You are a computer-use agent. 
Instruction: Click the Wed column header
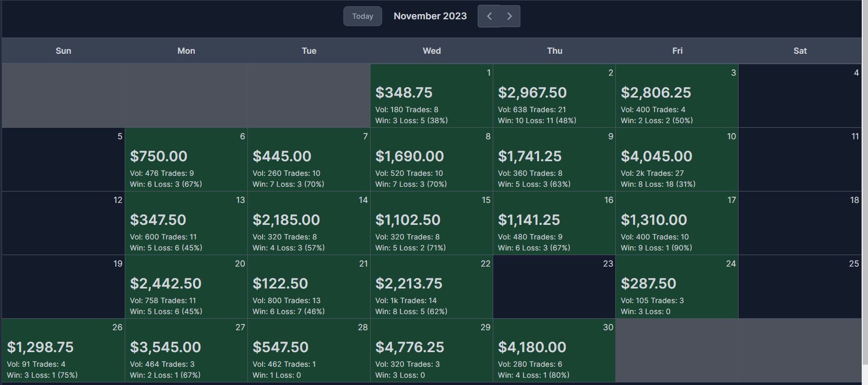click(x=432, y=51)
